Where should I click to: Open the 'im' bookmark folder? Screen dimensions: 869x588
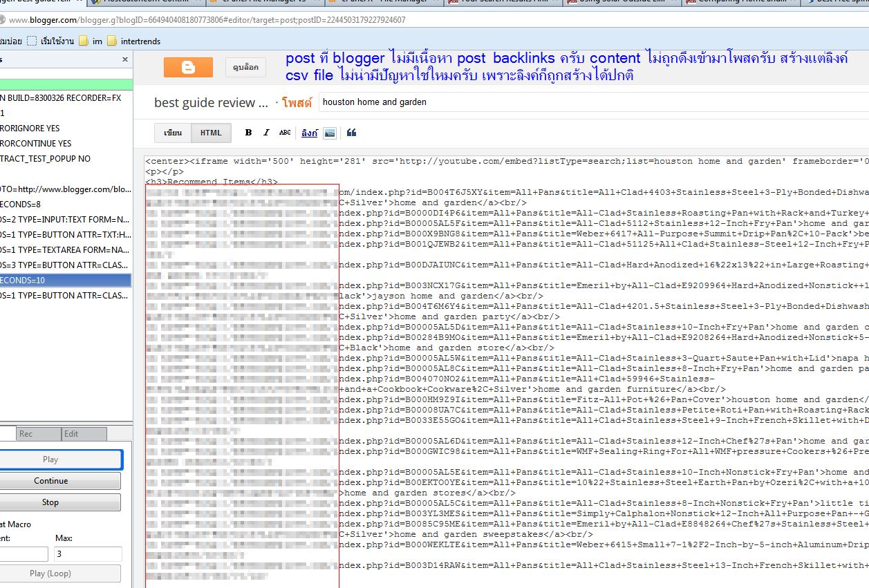click(91, 41)
